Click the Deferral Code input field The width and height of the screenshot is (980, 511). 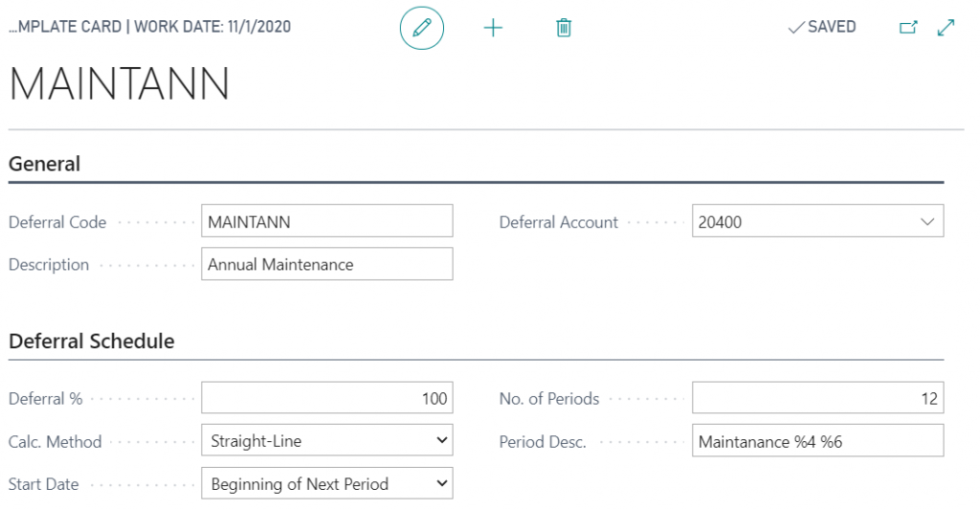tap(326, 222)
